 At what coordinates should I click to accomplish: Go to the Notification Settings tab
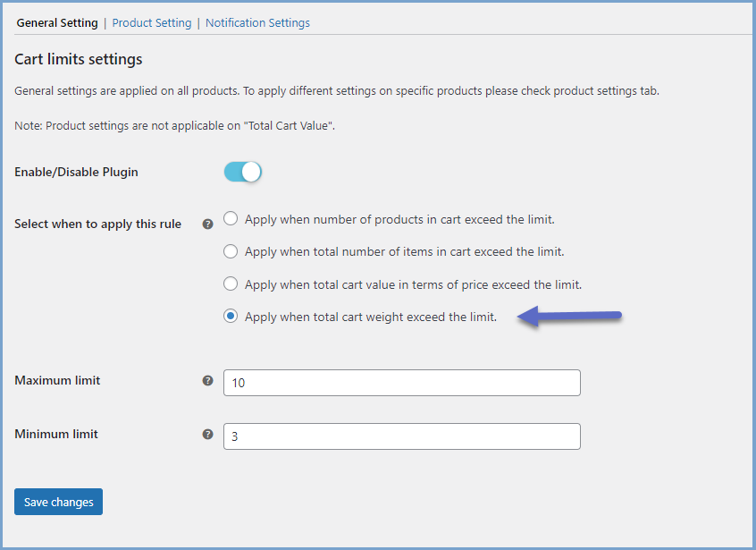[257, 23]
